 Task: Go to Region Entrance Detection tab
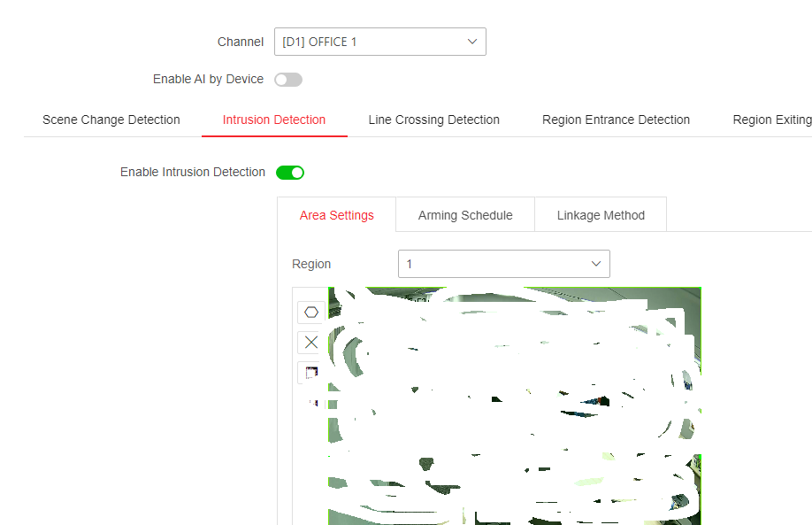pos(616,120)
